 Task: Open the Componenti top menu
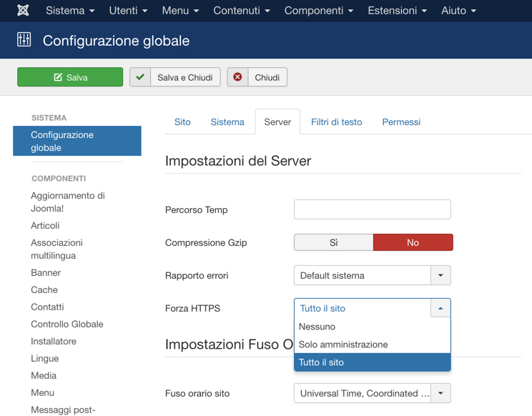[319, 11]
